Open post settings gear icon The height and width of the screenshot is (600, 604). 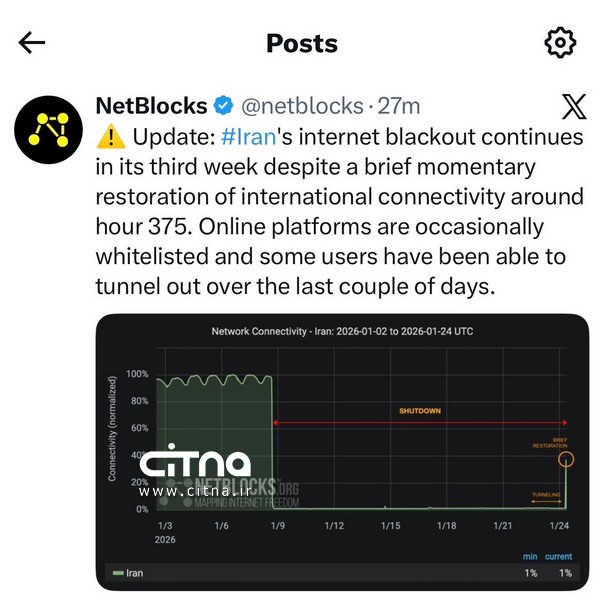point(559,43)
